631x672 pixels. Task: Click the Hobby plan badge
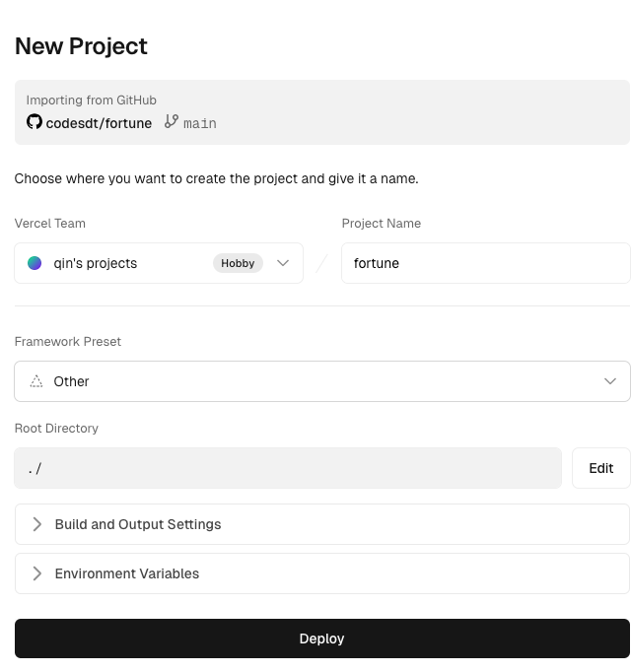pyautogui.click(x=238, y=263)
